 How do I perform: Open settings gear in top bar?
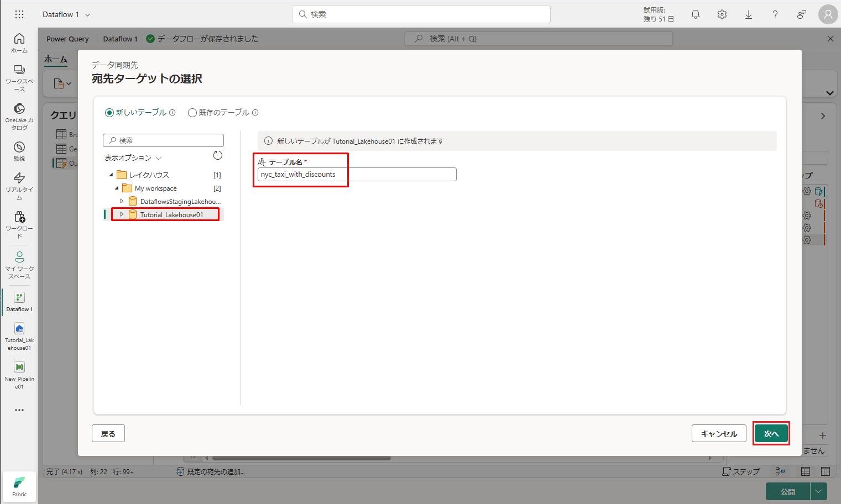722,14
